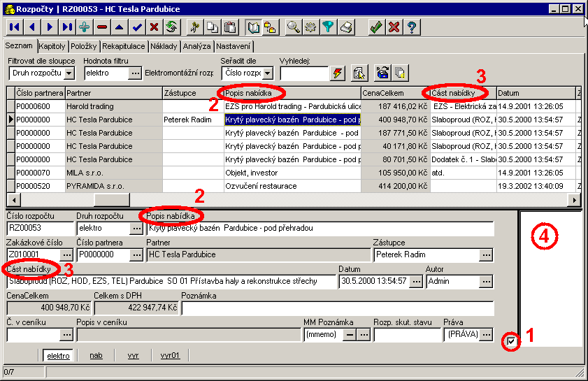Select the bottom tab labeled nab
This screenshot has width=588, height=381.
[96, 355]
